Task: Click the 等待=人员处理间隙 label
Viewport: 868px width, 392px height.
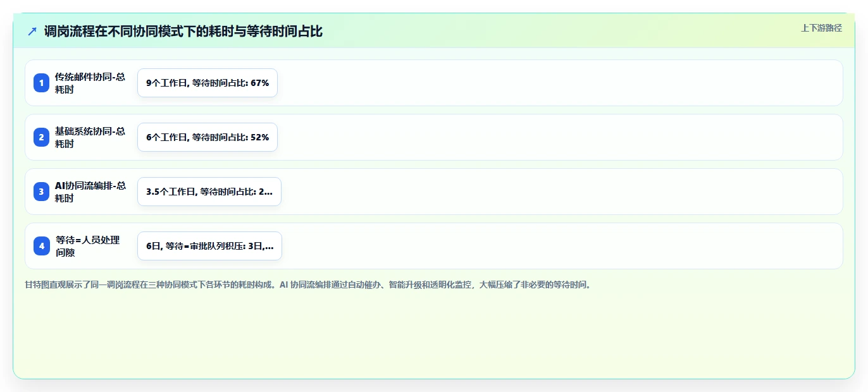Action: pos(87,246)
